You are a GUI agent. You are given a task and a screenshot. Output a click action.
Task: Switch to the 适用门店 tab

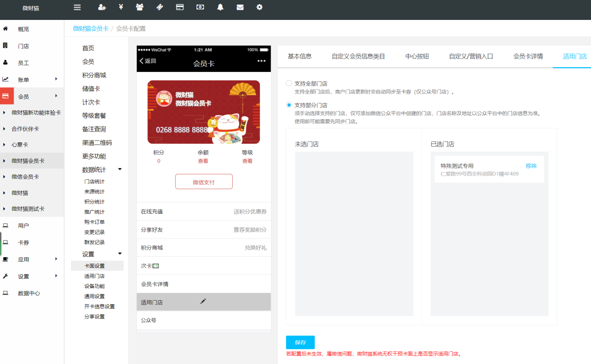(575, 56)
